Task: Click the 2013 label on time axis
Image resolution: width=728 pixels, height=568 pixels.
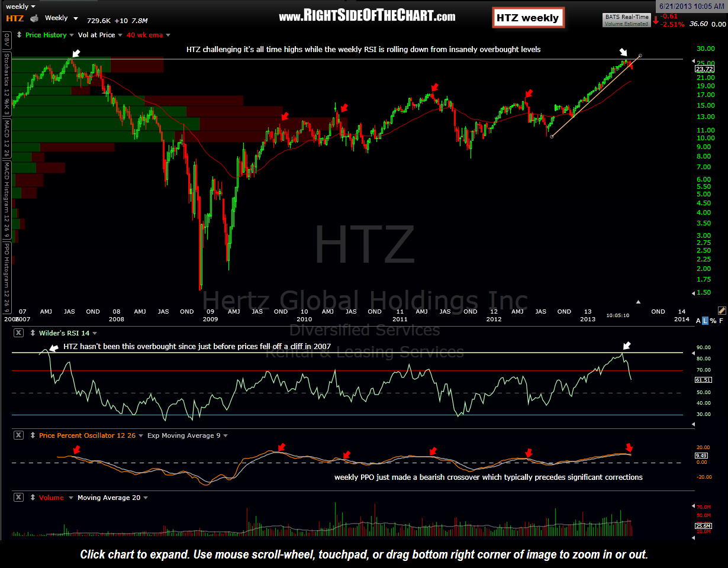Action: (x=588, y=319)
